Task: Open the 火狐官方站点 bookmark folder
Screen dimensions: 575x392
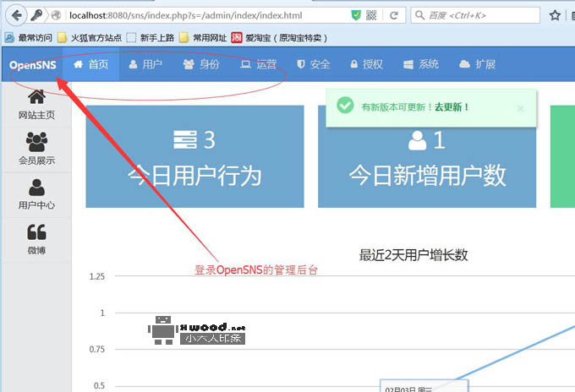Action: pos(90,37)
